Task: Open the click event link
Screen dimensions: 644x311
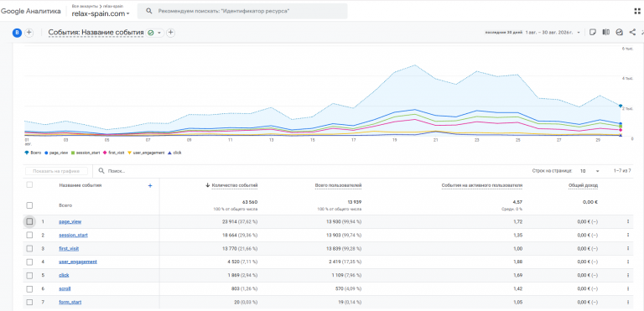Action: (x=64, y=275)
